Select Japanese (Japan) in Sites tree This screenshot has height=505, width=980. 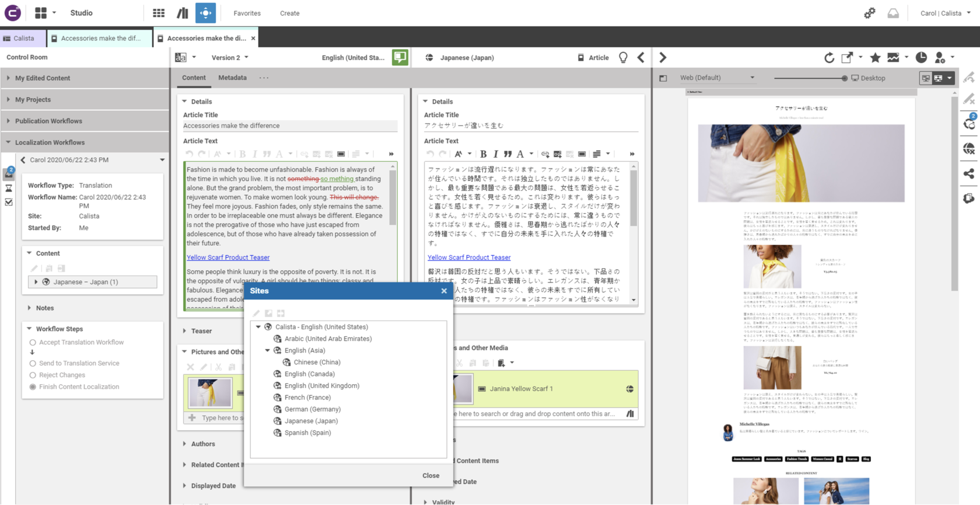tap(311, 421)
